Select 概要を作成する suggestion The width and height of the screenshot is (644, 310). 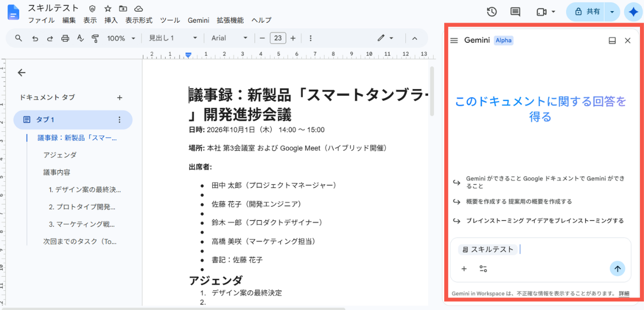coord(512,202)
